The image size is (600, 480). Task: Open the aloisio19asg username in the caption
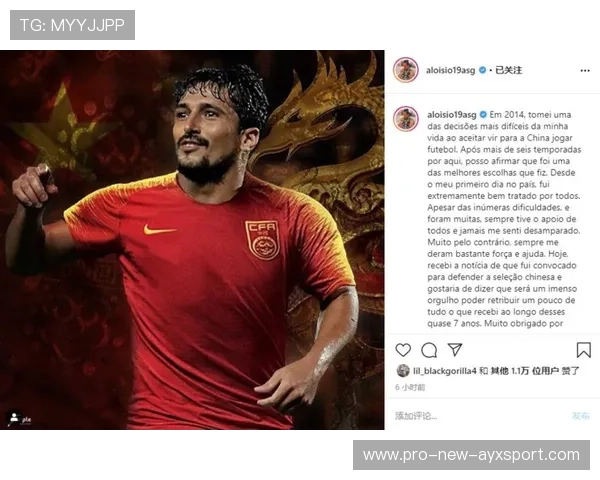[x=452, y=114]
